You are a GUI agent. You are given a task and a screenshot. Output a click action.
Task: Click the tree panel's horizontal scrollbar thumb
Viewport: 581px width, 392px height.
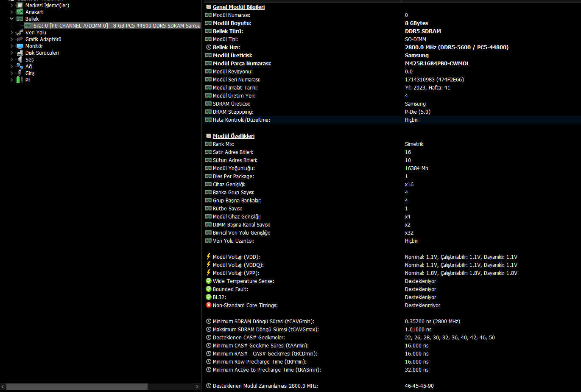tap(77, 386)
